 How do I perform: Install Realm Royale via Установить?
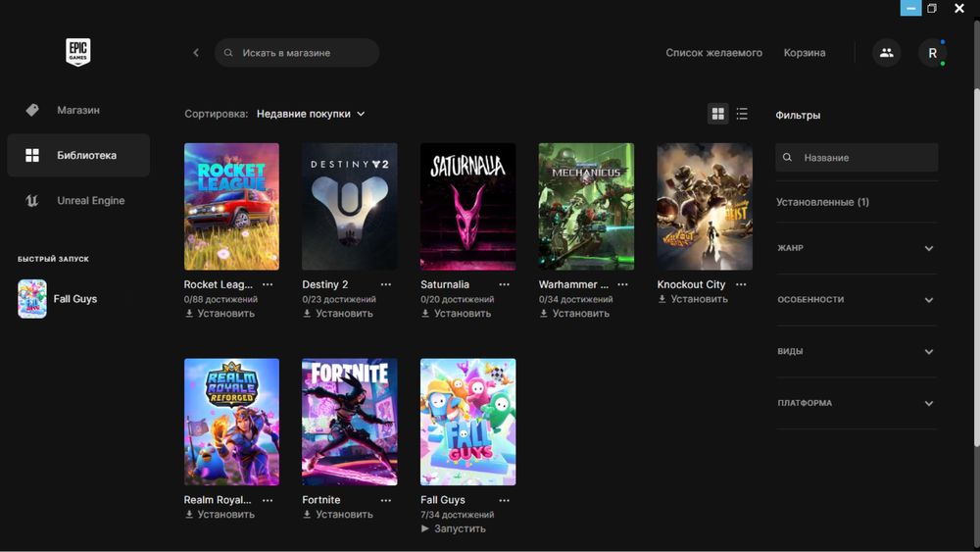click(x=220, y=515)
